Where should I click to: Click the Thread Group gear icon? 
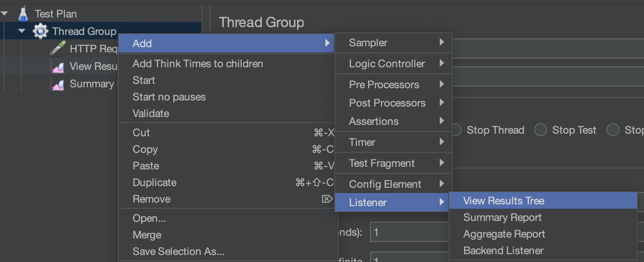coord(41,31)
